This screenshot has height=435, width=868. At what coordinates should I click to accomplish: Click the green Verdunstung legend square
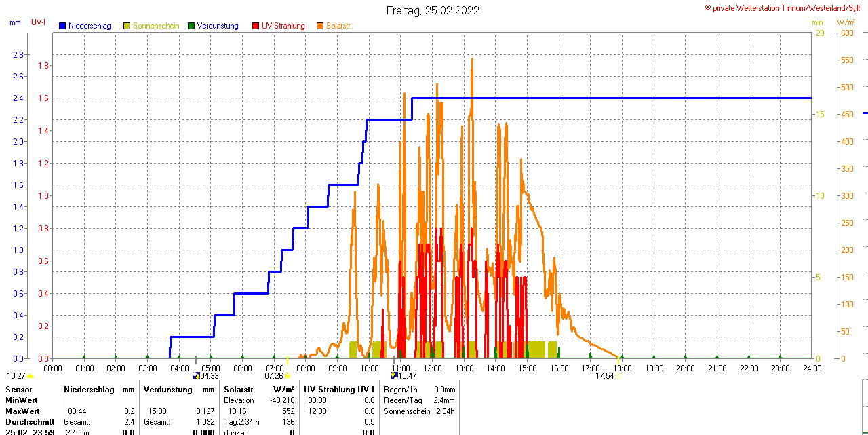[191, 26]
